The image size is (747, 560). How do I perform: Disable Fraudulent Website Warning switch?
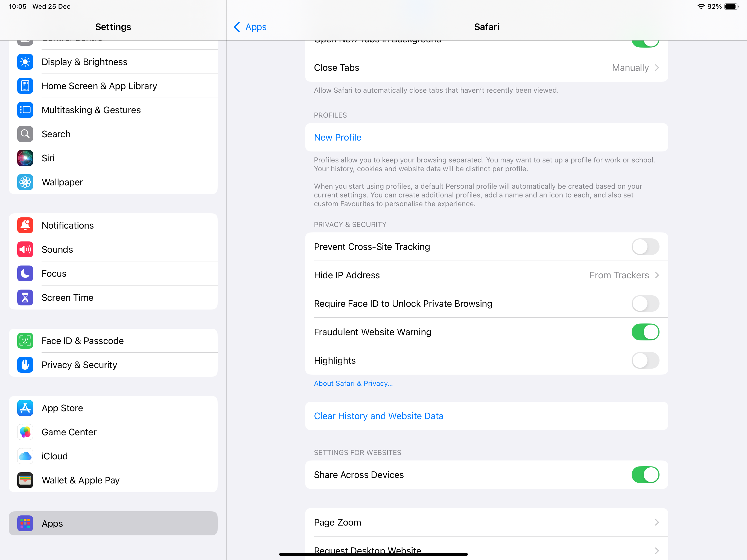(x=645, y=332)
